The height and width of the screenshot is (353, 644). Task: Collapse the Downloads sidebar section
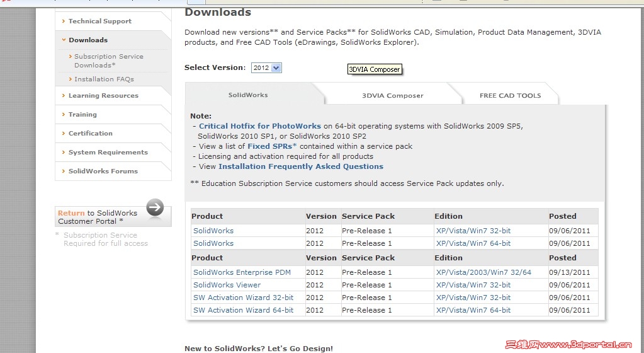(x=88, y=40)
